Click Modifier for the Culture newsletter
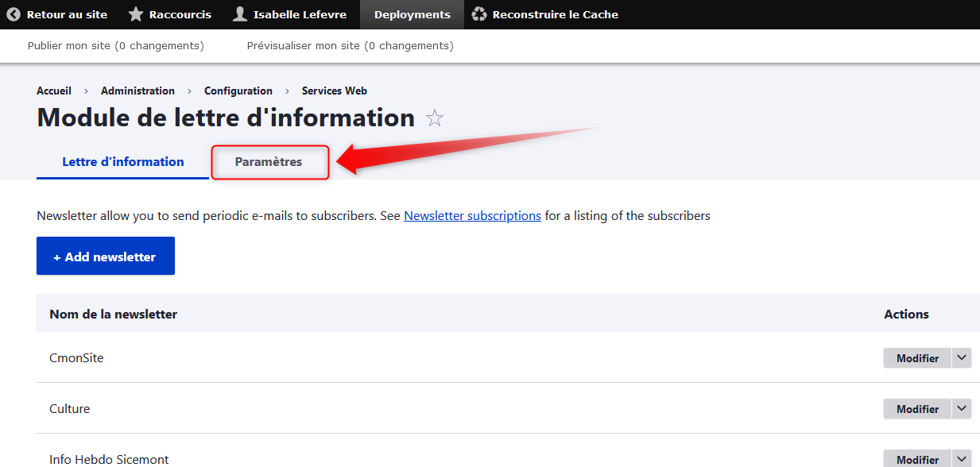980x467 pixels. (917, 409)
